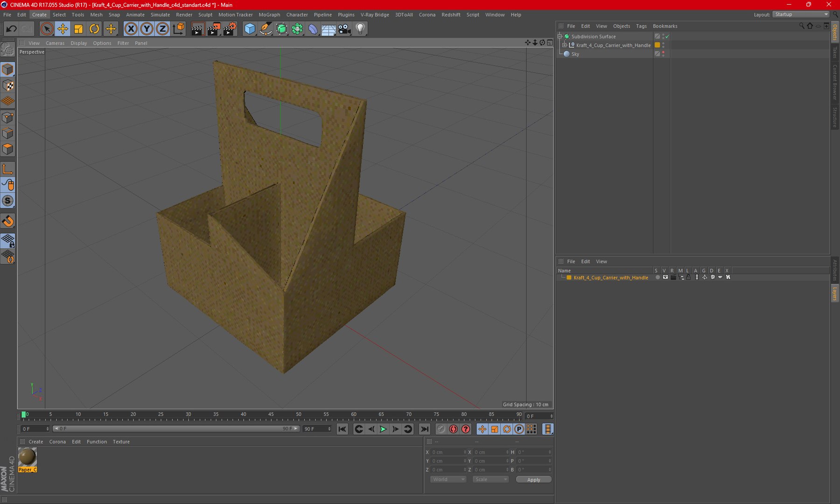This screenshot has width=840, height=504.
Task: Add a Camera object
Action: coord(344,29)
